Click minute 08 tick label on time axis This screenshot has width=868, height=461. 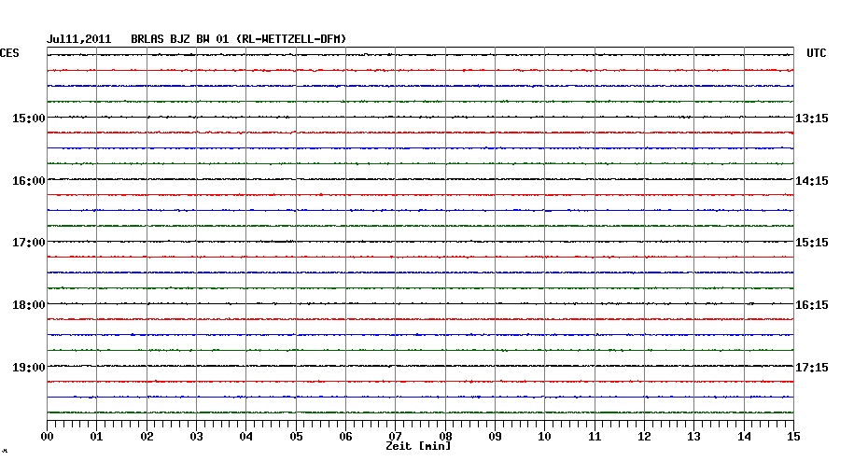(445, 437)
